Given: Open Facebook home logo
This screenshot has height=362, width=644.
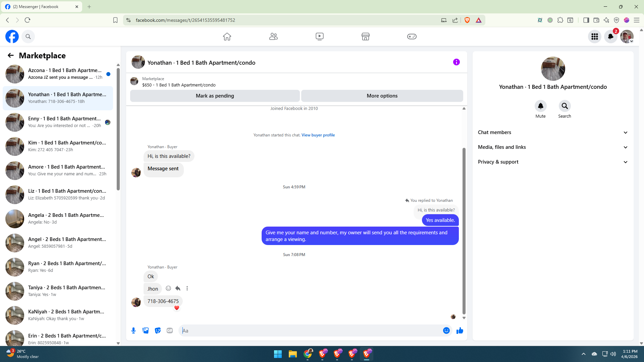Looking at the screenshot, I should pos(12,37).
